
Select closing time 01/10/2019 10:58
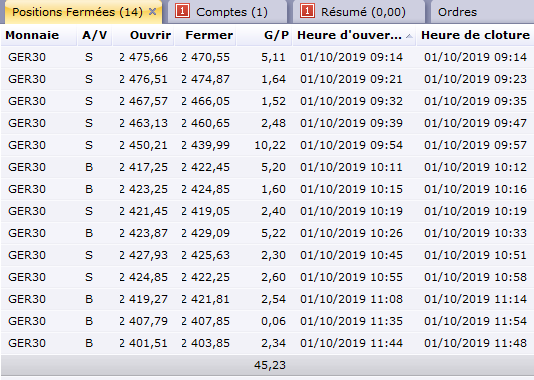(475, 277)
